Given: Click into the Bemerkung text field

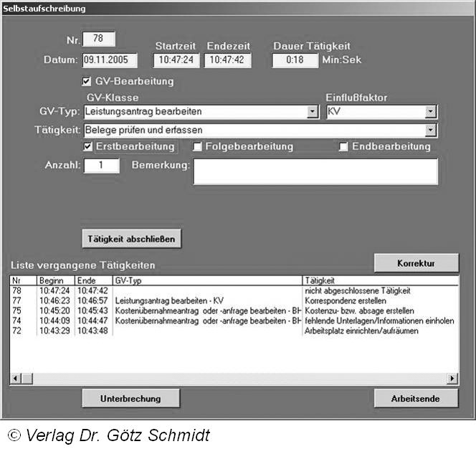Looking at the screenshot, I should click(315, 171).
